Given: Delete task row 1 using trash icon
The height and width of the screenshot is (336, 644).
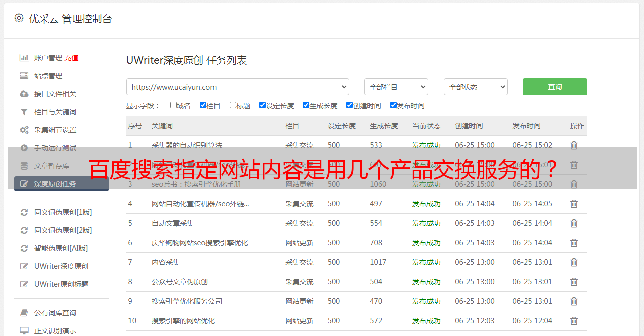Looking at the screenshot, I should pos(574,145).
